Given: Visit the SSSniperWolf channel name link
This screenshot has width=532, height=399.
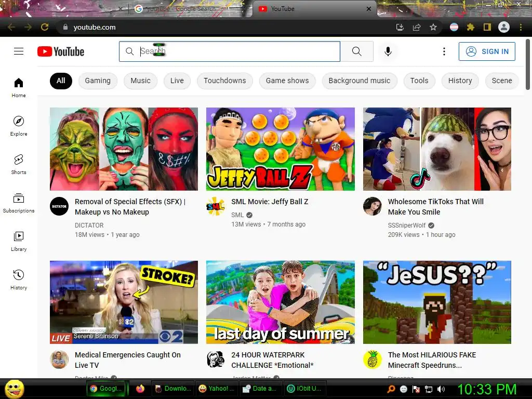Looking at the screenshot, I should click(x=406, y=225).
